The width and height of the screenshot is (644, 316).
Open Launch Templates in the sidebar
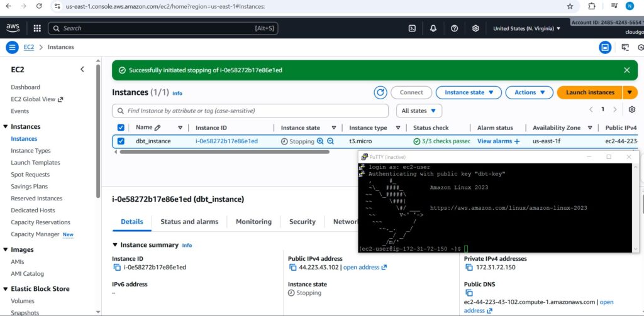[35, 163]
